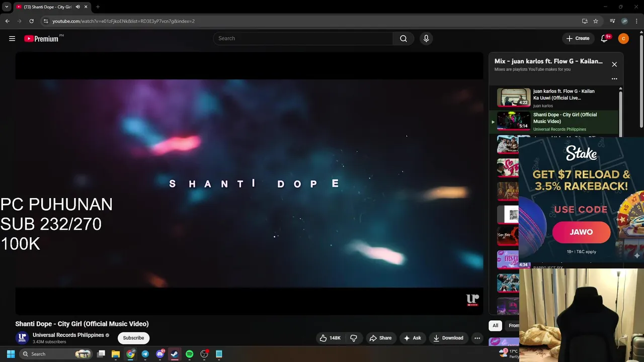This screenshot has height=362, width=644.
Task: Close the Mix playlist panel
Action: tap(614, 64)
